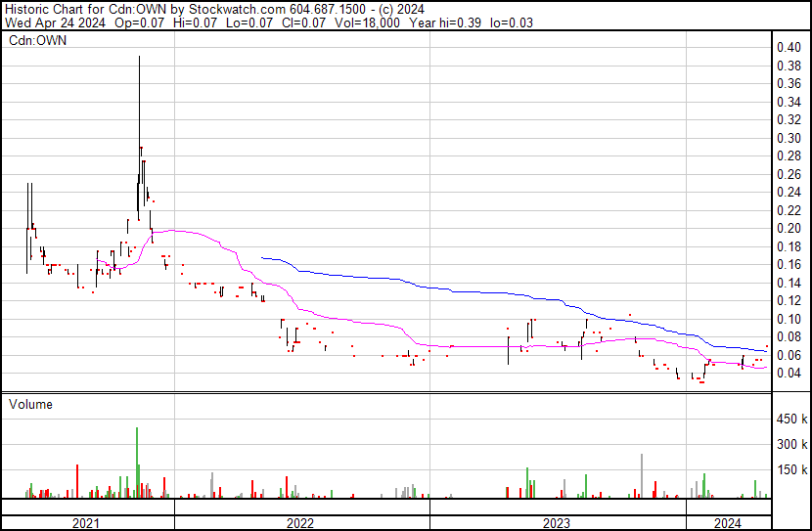Select the 2021 year segment on timeline

(88, 522)
